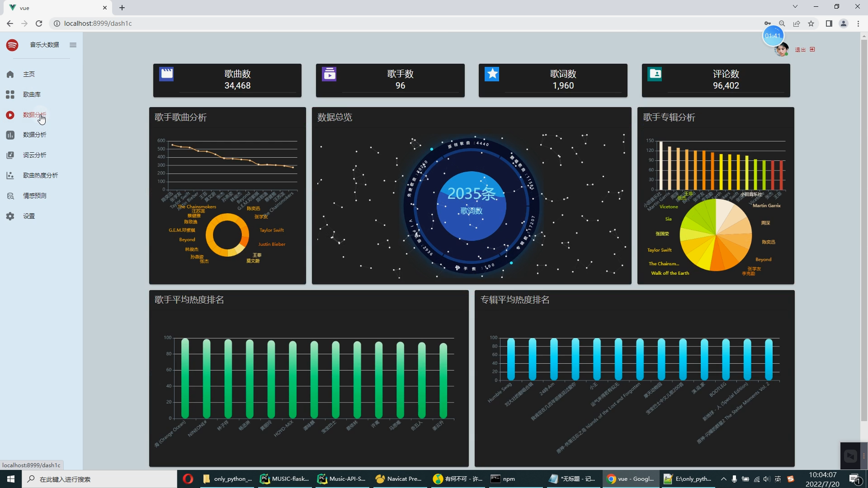Screen dimensions: 868x488
Task: Toggle the browser side panel icon
Action: click(829, 23)
